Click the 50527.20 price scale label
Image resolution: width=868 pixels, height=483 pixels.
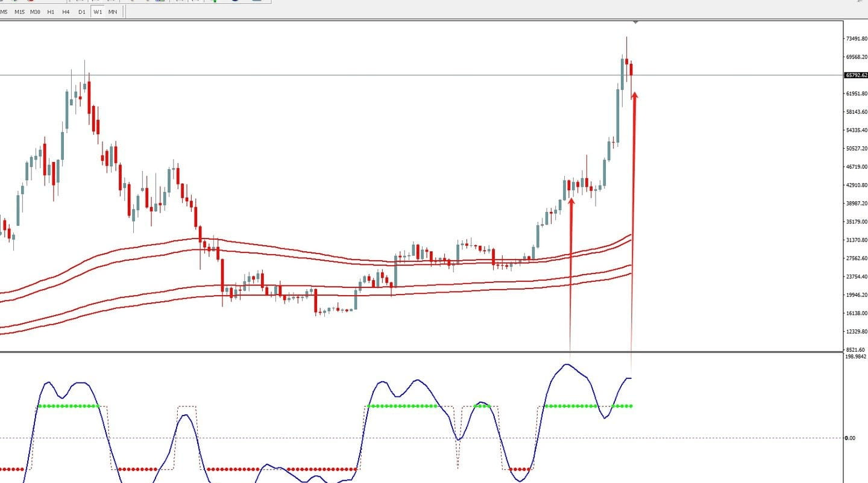pyautogui.click(x=857, y=148)
